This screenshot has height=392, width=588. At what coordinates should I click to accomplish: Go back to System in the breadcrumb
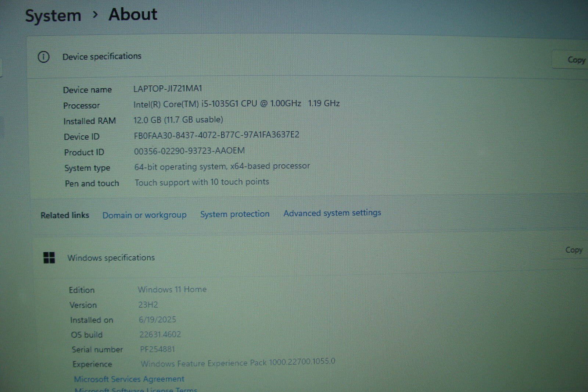point(53,16)
